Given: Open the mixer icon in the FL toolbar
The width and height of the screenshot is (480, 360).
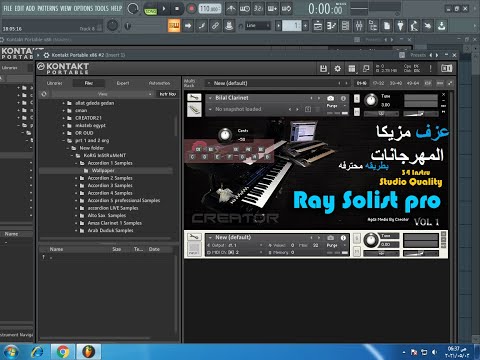Looking at the screenshot, I should point(359,26).
